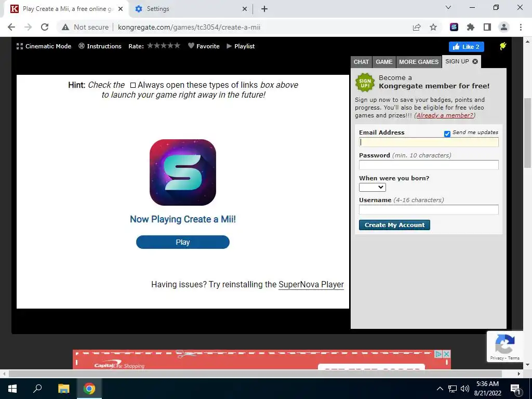Toggle the browser side panel
The image size is (532, 399).
click(487, 27)
